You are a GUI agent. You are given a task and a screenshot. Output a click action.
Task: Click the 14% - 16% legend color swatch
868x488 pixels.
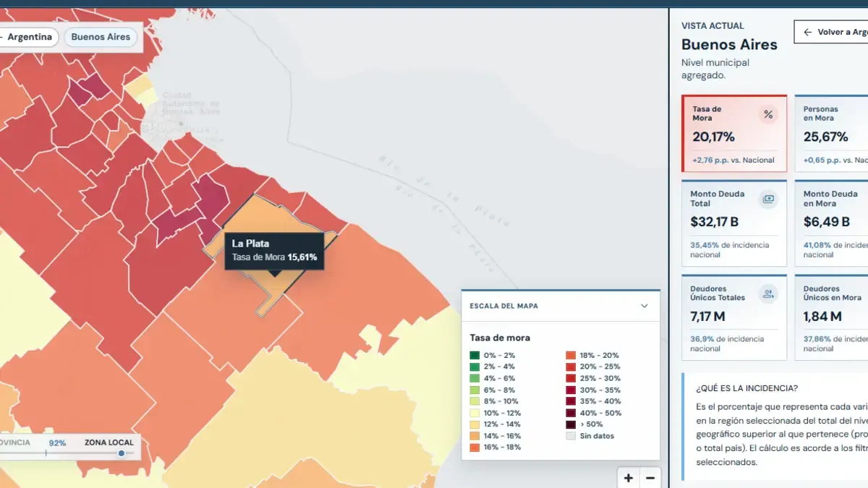tap(475, 436)
